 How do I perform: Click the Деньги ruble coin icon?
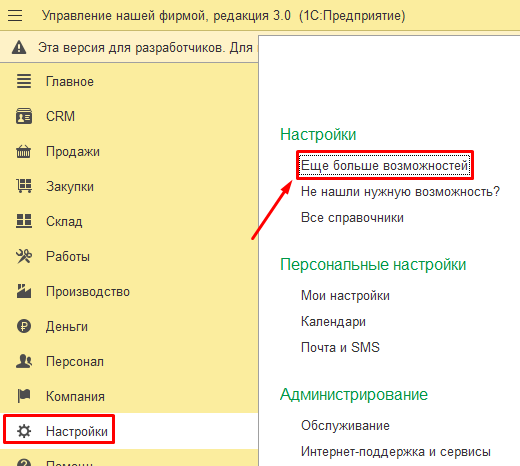[24, 326]
